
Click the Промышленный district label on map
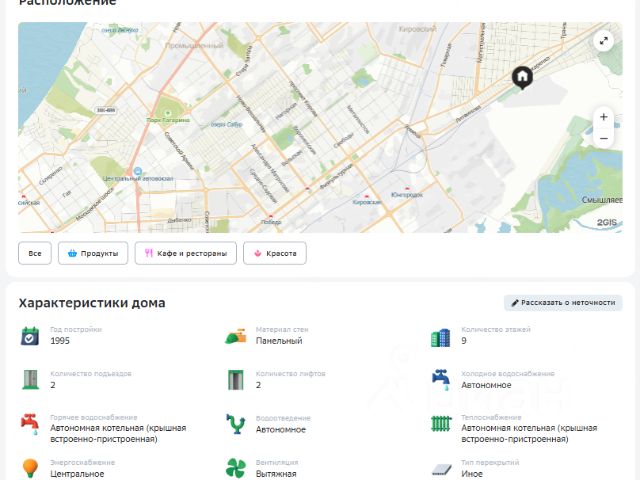point(194,45)
